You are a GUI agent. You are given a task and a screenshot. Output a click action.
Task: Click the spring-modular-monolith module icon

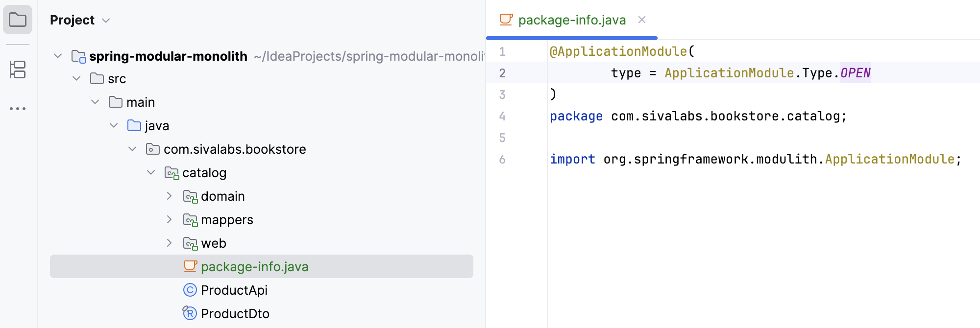pyautogui.click(x=78, y=56)
